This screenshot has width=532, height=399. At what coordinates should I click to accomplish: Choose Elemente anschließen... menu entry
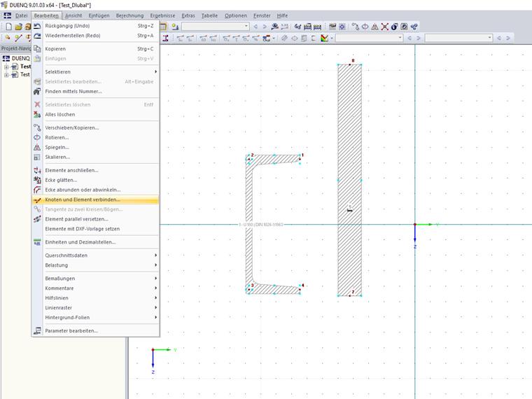tap(95, 170)
